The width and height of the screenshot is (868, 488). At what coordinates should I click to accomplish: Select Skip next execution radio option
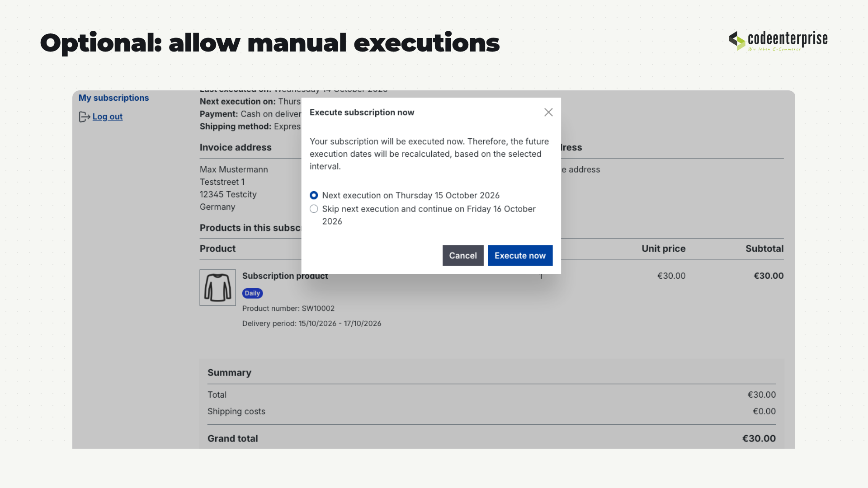pyautogui.click(x=314, y=209)
